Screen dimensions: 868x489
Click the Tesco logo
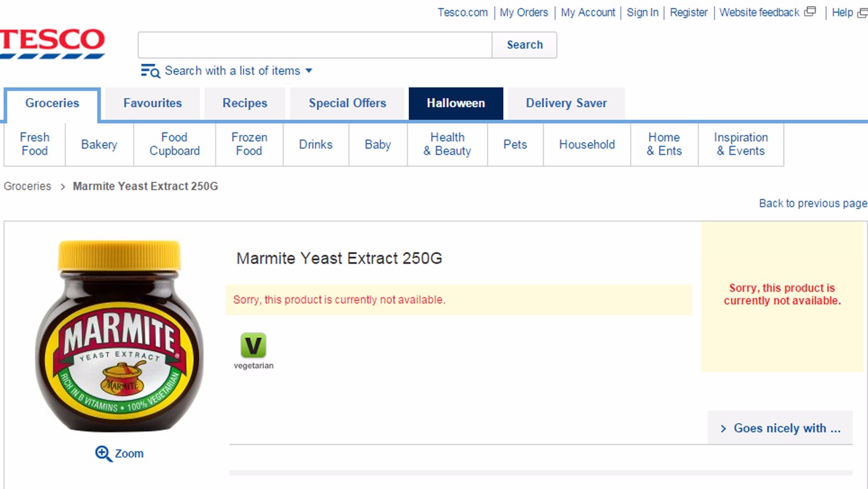(x=52, y=44)
